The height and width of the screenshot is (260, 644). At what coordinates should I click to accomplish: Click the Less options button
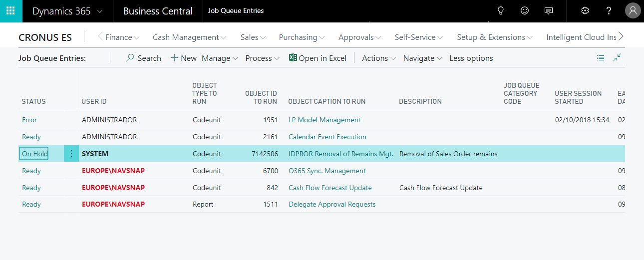[x=471, y=58]
